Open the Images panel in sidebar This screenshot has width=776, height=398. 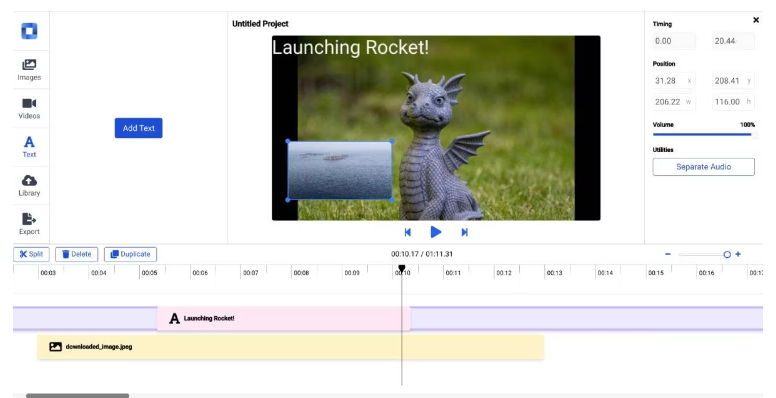coord(29,70)
